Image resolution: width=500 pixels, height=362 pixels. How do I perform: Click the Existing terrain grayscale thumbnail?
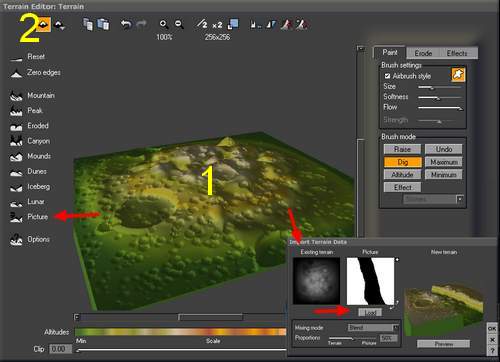(x=316, y=281)
